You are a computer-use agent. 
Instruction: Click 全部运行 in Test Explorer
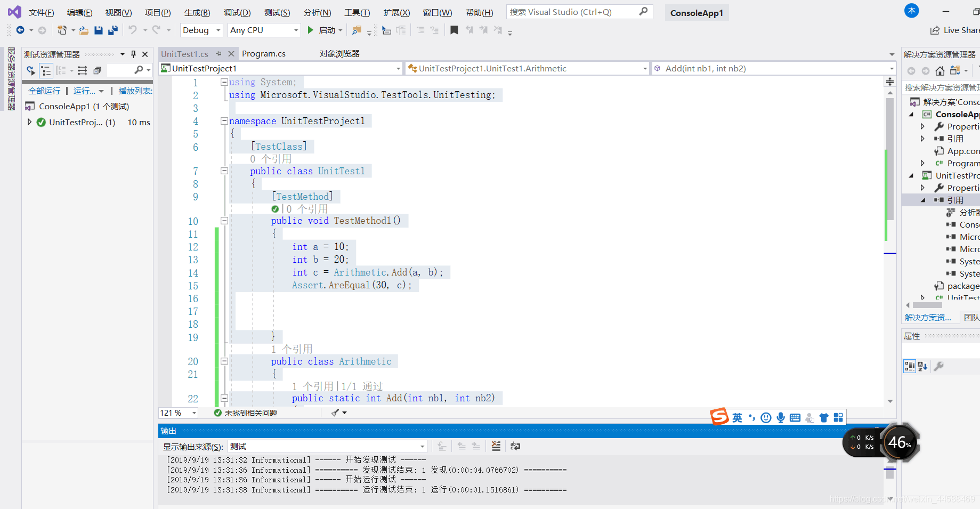point(44,91)
